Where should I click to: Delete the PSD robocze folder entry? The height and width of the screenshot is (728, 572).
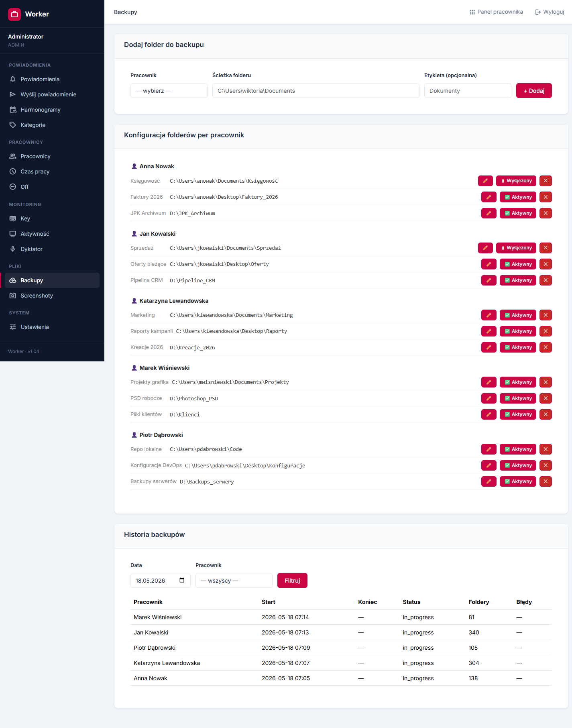[x=546, y=398]
